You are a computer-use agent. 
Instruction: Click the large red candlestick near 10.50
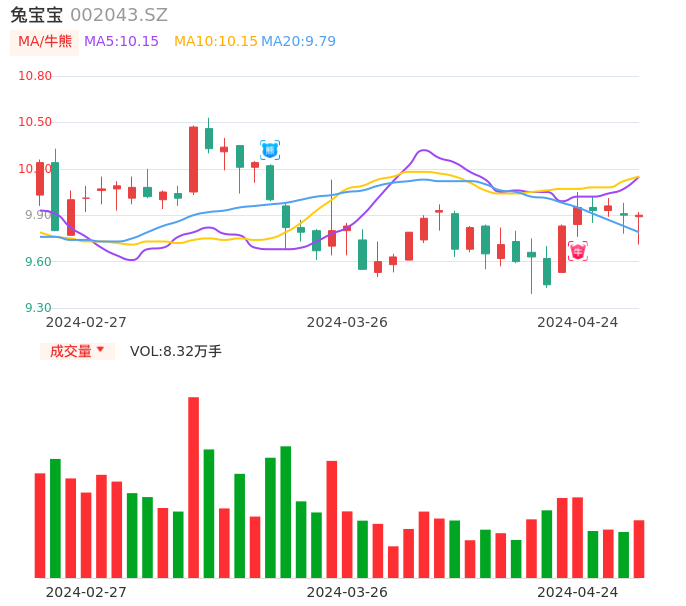click(x=193, y=159)
